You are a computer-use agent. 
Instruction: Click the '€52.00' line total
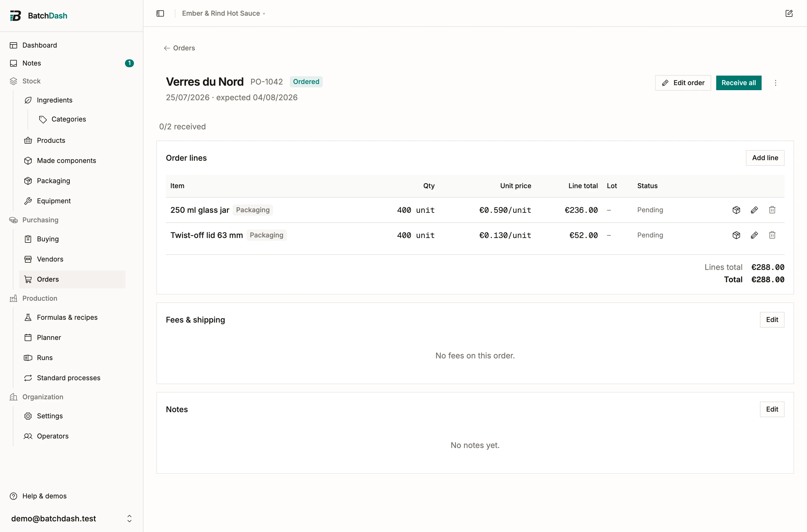(x=583, y=235)
